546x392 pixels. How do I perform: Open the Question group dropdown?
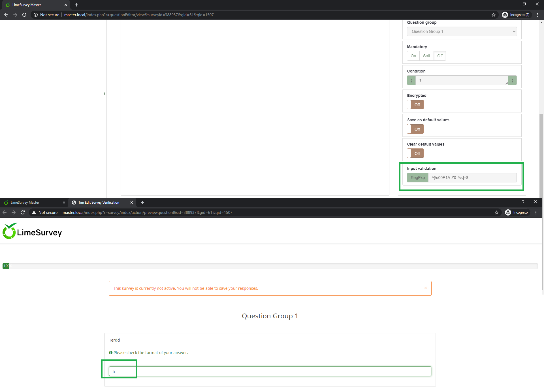click(462, 31)
